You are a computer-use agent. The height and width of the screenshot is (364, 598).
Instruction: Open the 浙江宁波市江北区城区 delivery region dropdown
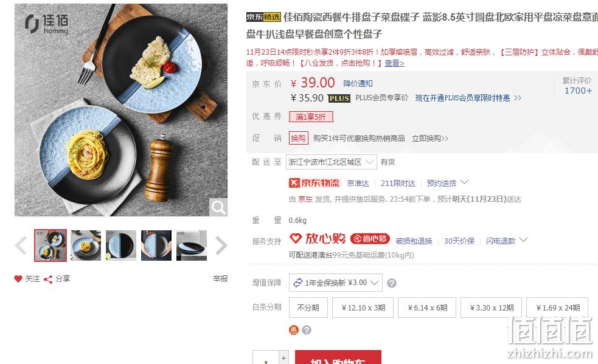tap(332, 162)
